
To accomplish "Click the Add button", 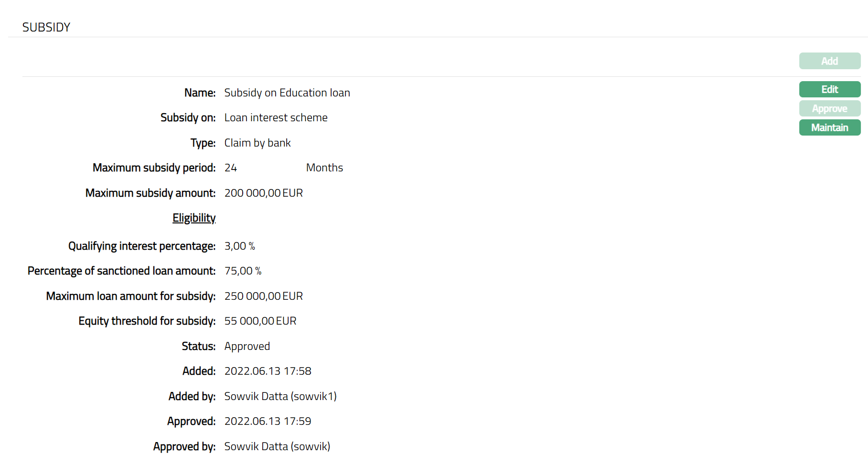I will 829,61.
